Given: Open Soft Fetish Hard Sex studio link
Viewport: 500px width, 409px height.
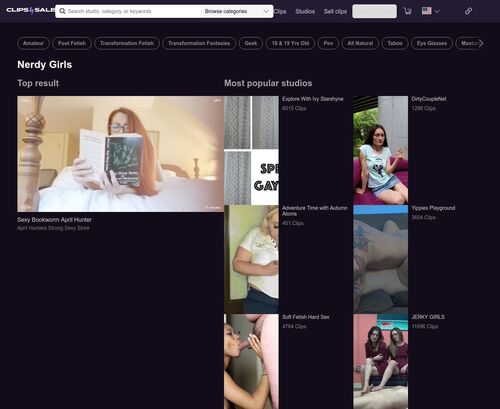Looking at the screenshot, I should 306,317.
